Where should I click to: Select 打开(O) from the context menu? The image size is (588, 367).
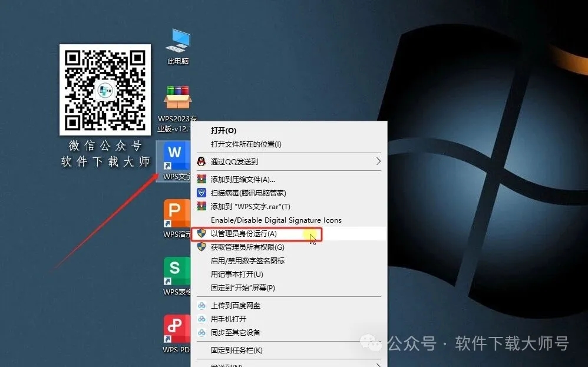pyautogui.click(x=223, y=130)
